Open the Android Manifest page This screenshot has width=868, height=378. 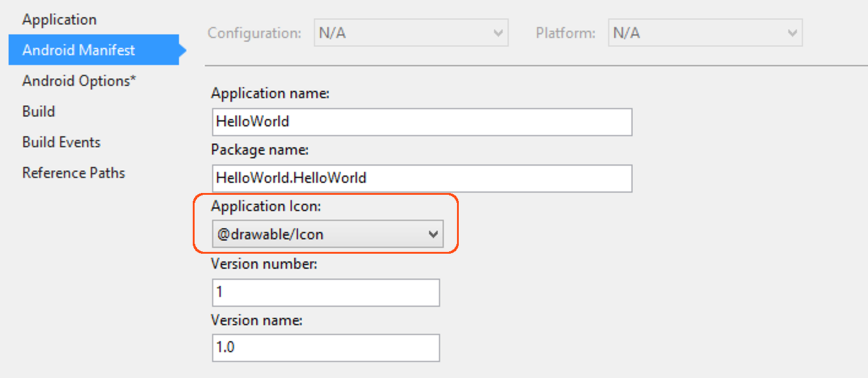(x=78, y=50)
